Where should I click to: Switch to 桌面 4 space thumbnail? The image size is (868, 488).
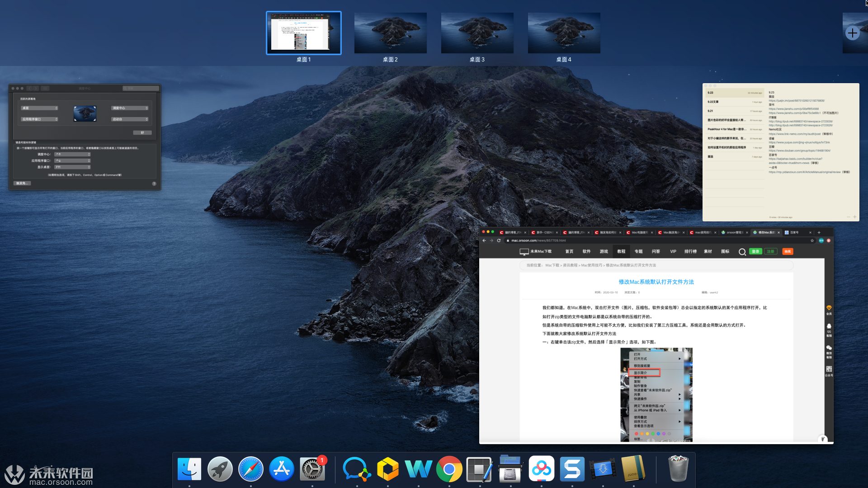[564, 33]
